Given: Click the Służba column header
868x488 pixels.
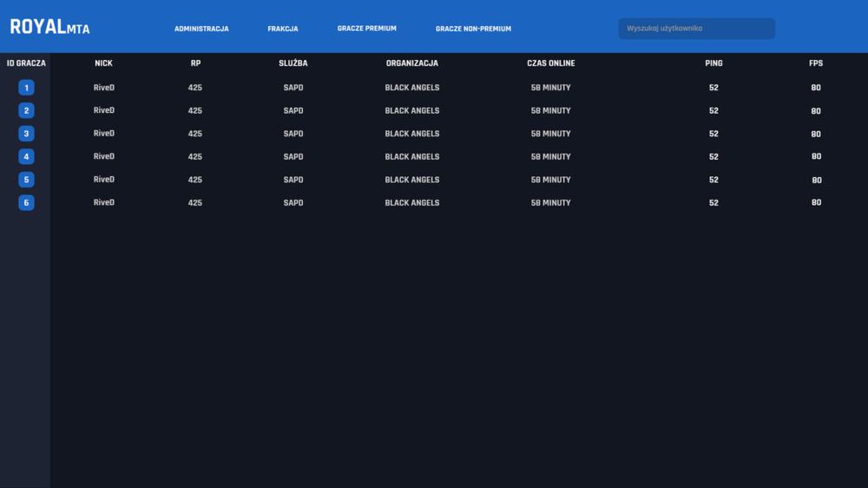Looking at the screenshot, I should pyautogui.click(x=293, y=63).
